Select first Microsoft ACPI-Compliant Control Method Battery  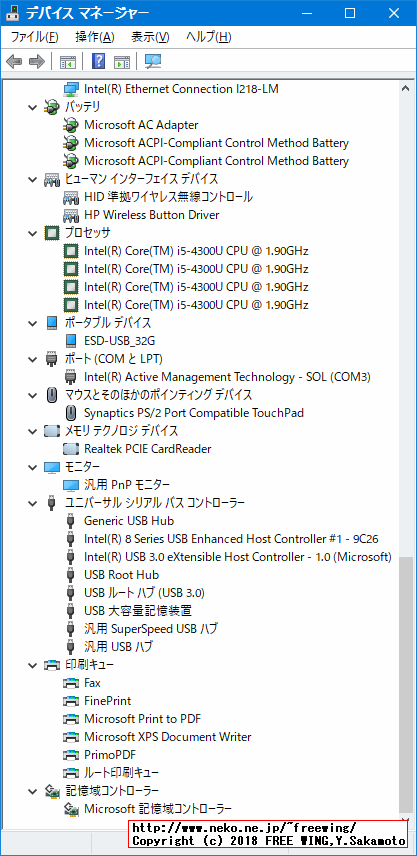point(216,143)
